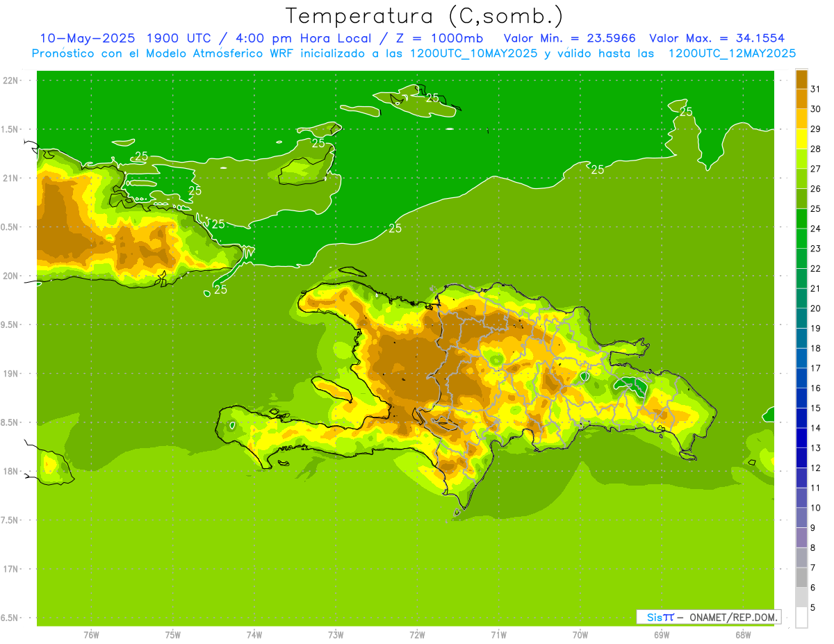834x644 pixels.
Task: Pick legend color band between 30 and 31
Action: click(801, 99)
